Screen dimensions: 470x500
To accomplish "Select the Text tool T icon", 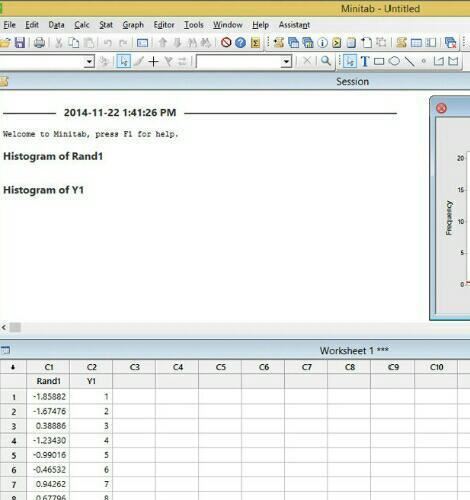I will [365, 61].
